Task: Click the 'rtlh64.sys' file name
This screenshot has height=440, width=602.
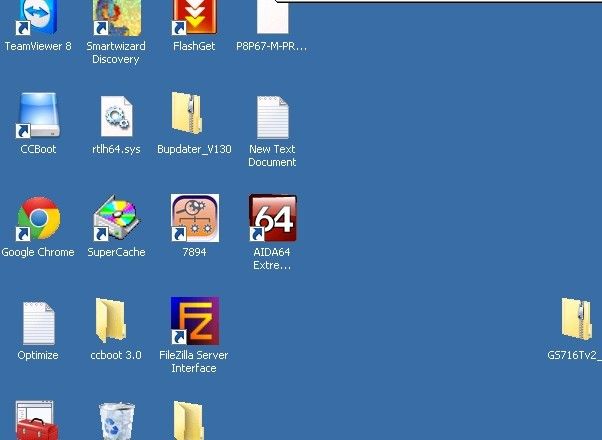Action: [x=116, y=149]
